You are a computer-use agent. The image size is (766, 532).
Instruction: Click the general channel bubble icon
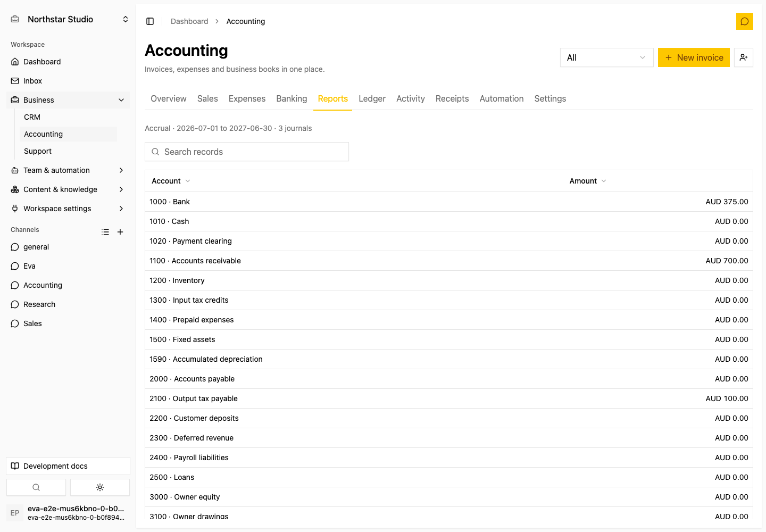point(15,247)
